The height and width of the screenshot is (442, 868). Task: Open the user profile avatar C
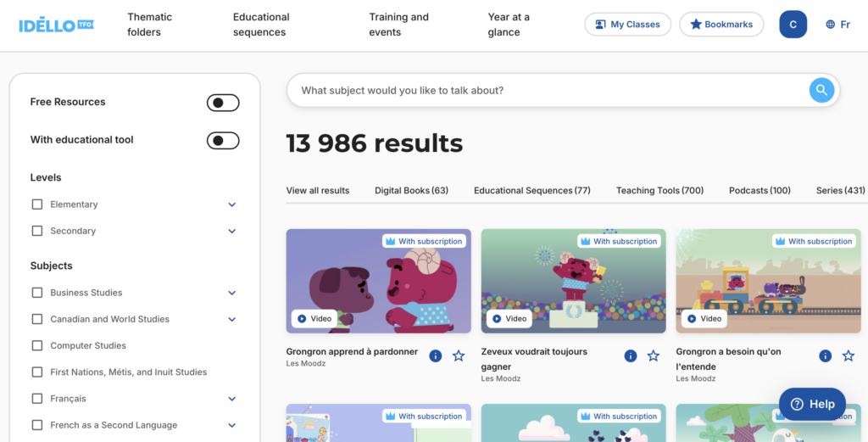coord(793,25)
